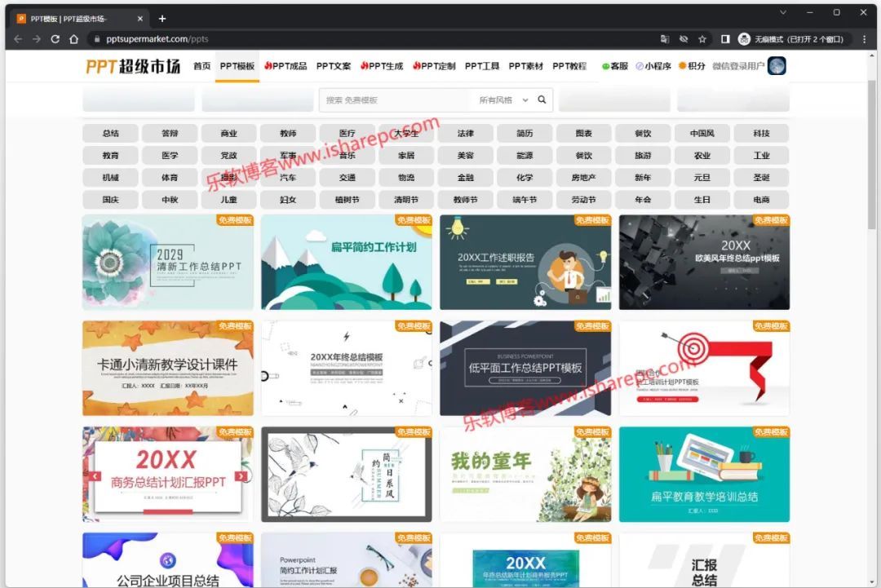This screenshot has height=588, width=881.
Task: Click the page vertical scrollbar
Action: pos(871,154)
